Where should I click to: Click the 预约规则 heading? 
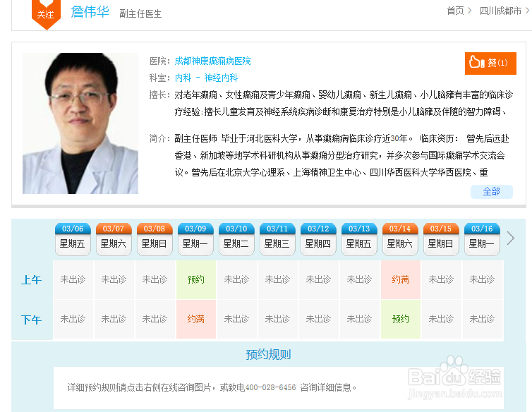pos(268,355)
